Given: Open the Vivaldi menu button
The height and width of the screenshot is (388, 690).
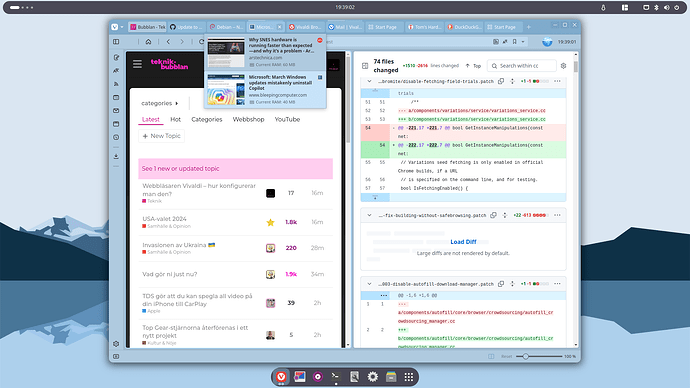Looking at the screenshot, I should tap(115, 27).
